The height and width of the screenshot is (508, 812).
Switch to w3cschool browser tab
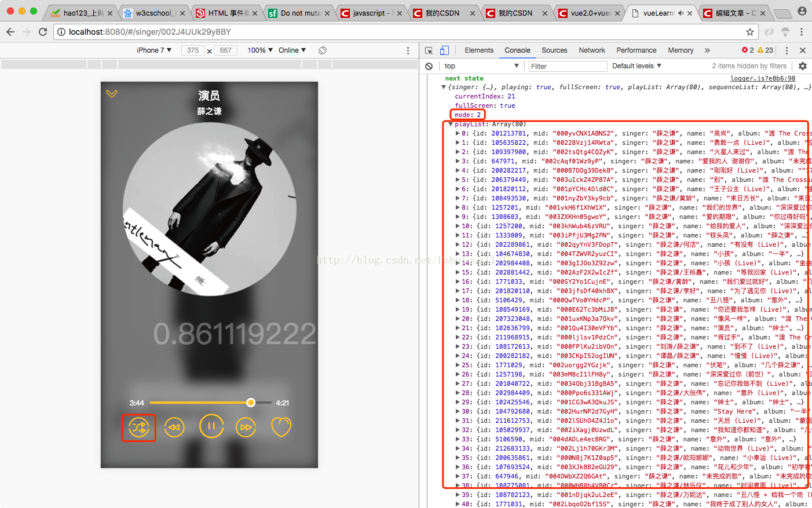click(155, 13)
